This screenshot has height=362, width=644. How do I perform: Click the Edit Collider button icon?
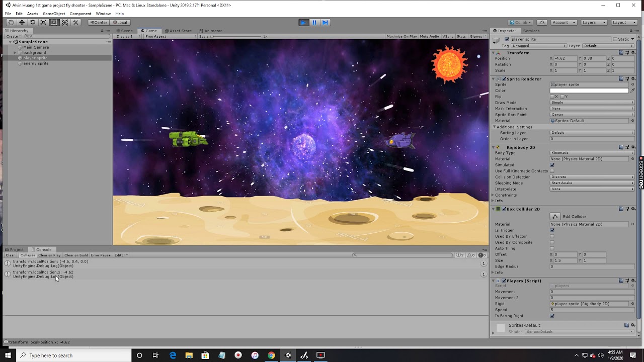click(x=555, y=216)
